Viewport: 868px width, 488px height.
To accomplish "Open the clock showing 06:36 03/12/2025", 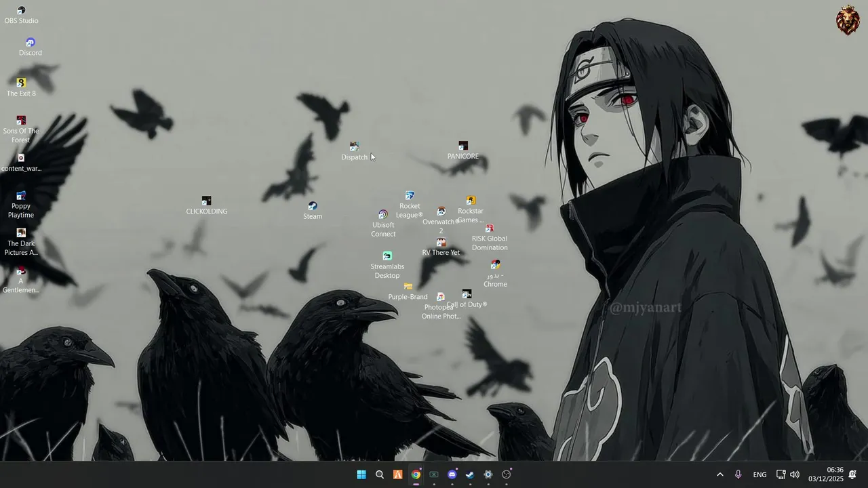I will 826,474.
